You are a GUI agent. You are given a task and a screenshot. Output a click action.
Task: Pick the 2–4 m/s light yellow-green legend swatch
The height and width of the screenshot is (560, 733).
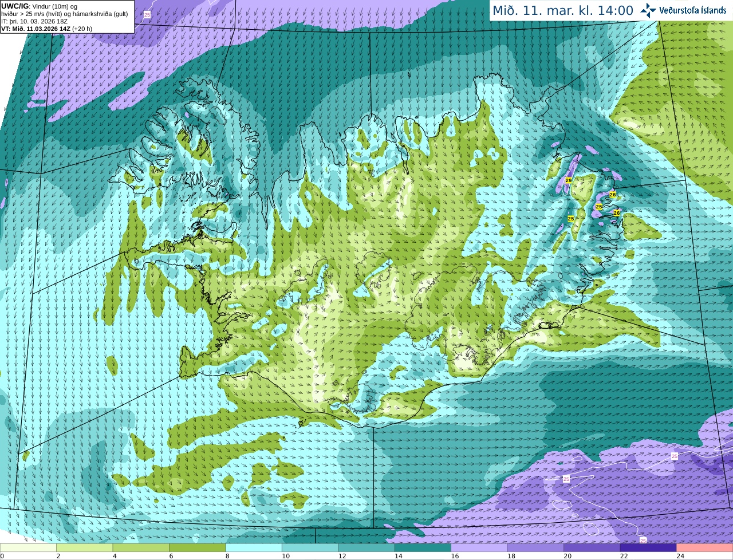84,547
